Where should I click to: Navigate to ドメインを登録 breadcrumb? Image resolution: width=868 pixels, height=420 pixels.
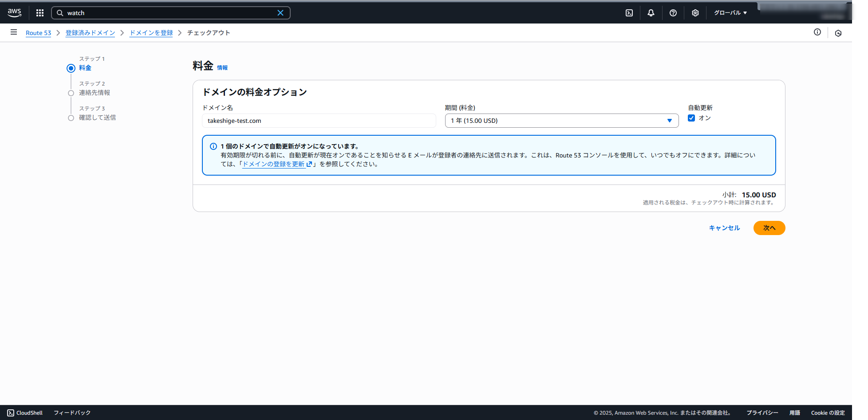[151, 33]
